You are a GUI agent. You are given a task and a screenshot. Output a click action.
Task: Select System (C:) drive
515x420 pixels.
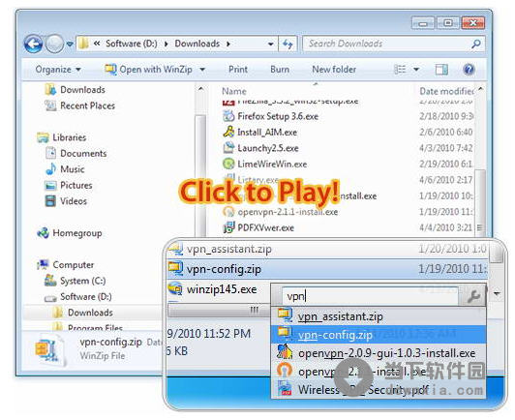click(76, 281)
